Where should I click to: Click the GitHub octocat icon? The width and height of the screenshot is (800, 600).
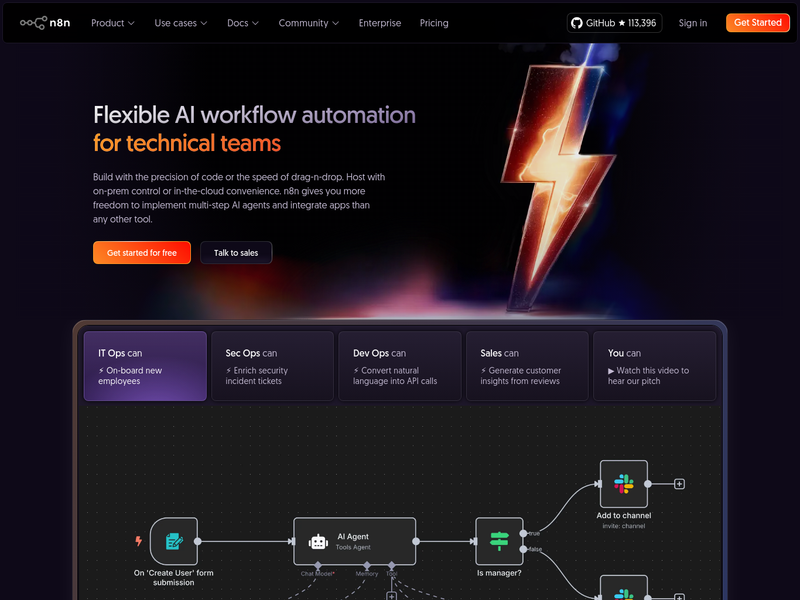(577, 23)
